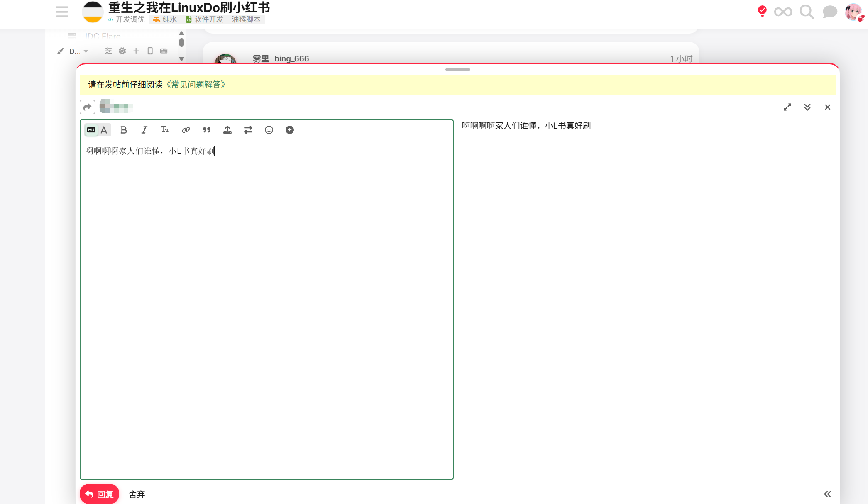Screen dimensions: 868x504
Task: Hide the preview pane with « icon
Action: (827, 494)
